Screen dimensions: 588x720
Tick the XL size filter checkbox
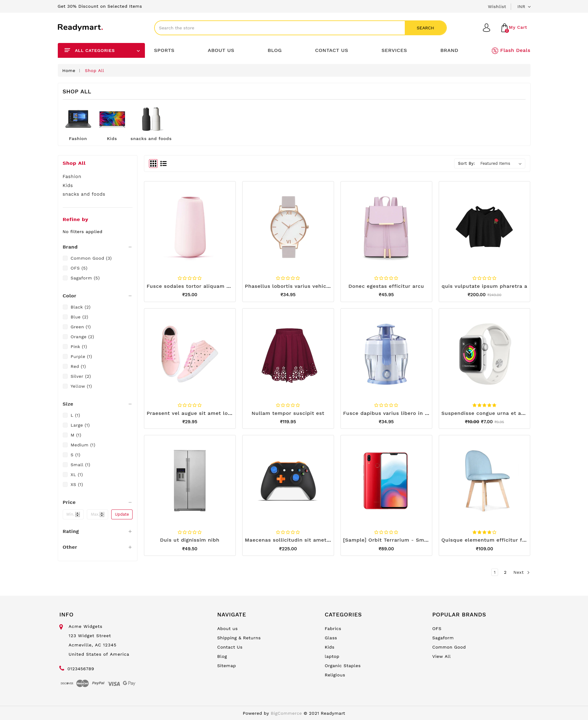[x=65, y=474]
